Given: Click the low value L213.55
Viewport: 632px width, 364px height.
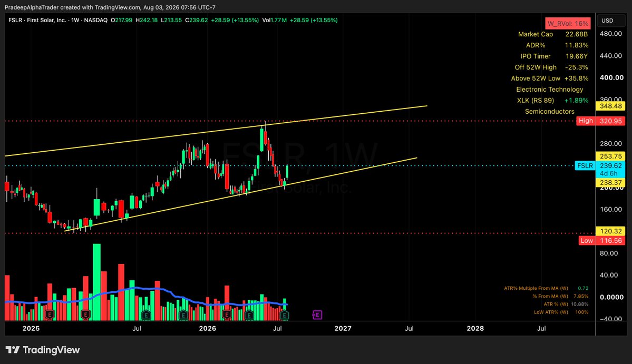Looking at the screenshot, I should point(171,20).
